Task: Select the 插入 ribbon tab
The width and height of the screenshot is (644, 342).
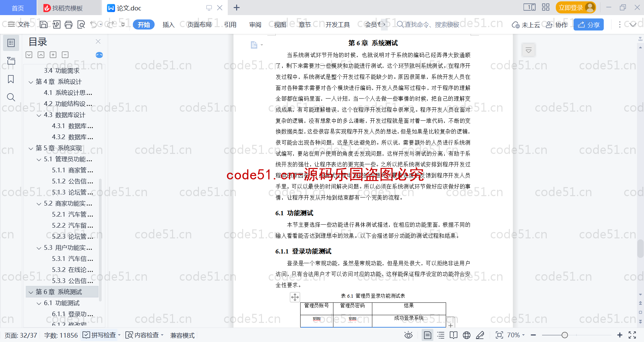Action: pos(168,24)
